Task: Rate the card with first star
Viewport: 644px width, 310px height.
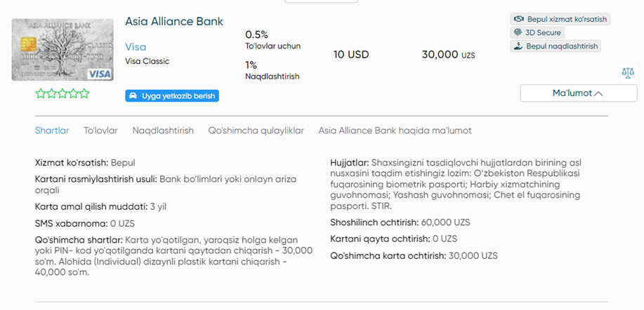Action: click(x=41, y=93)
